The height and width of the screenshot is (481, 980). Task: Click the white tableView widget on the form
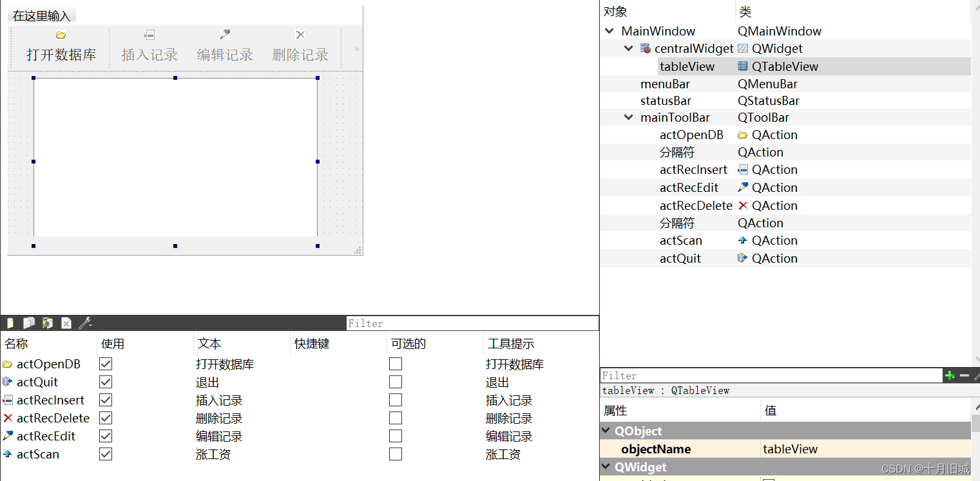(175, 157)
